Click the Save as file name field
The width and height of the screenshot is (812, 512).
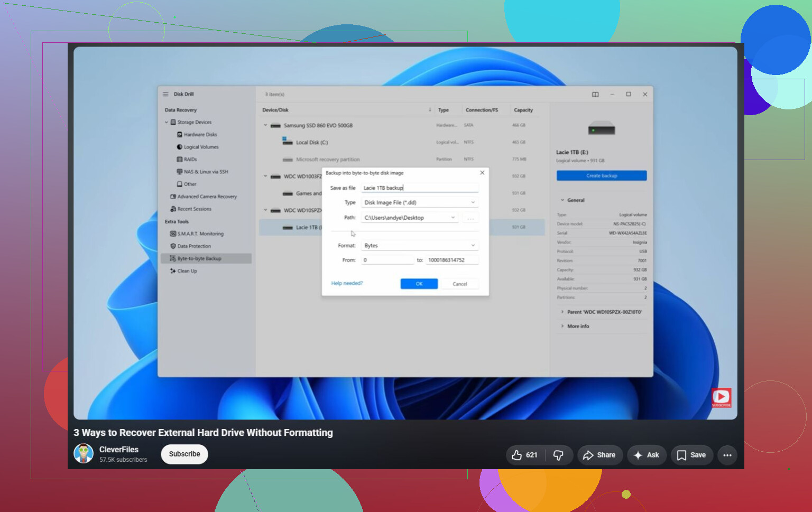click(420, 188)
